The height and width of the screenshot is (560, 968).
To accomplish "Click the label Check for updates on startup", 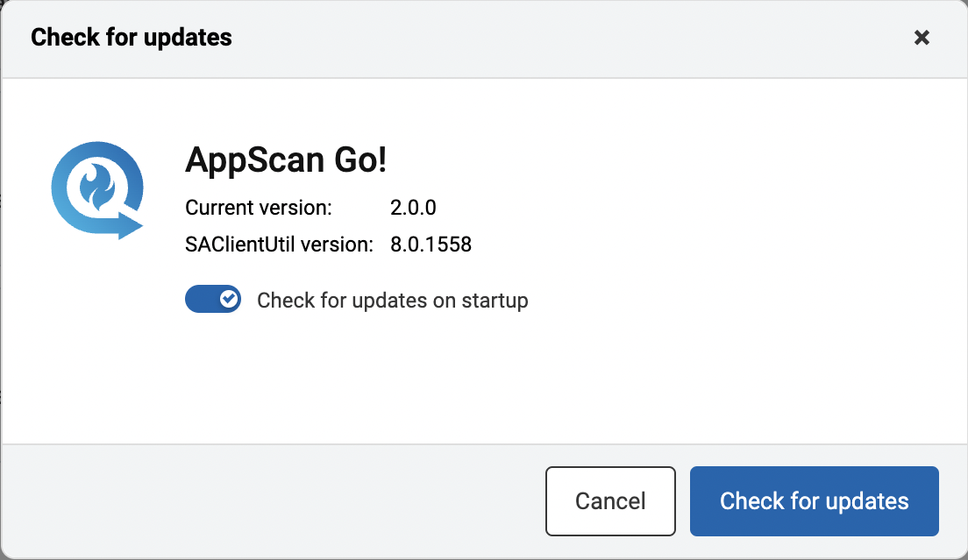I will (x=392, y=300).
